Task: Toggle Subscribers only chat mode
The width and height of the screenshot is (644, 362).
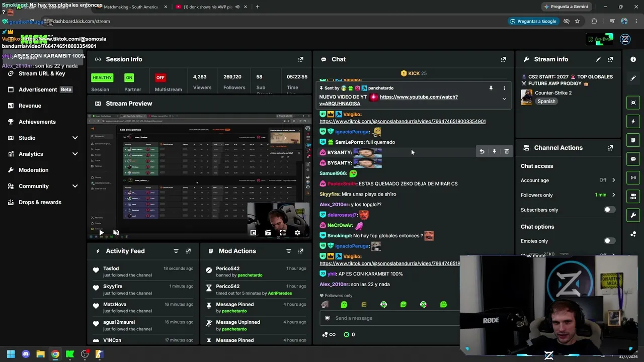Action: (609, 210)
